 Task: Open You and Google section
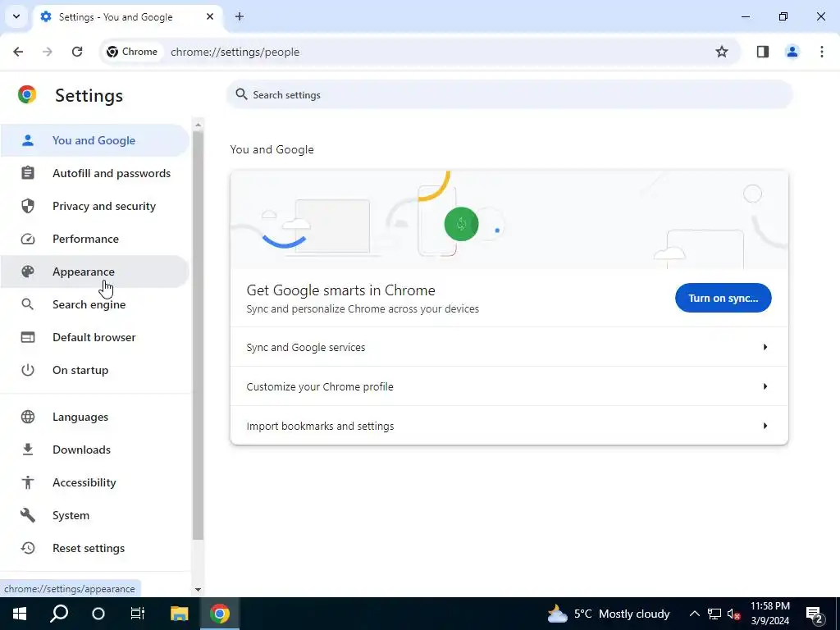point(94,140)
